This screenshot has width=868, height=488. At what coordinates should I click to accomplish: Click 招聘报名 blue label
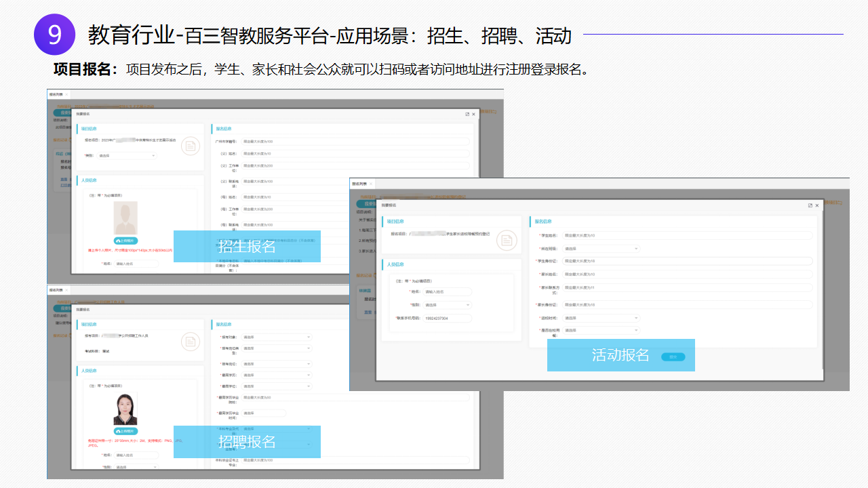click(x=247, y=442)
